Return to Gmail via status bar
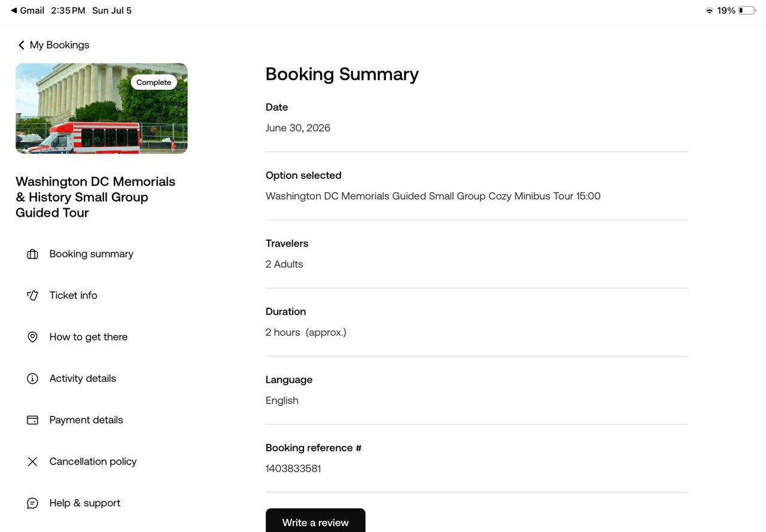The image size is (766, 532). [28, 11]
